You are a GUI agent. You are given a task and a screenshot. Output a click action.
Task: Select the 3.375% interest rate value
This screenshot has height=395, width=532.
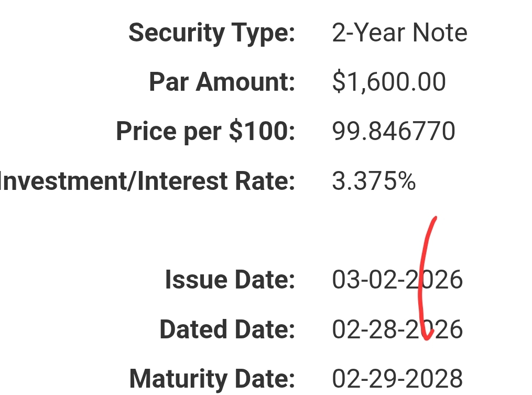tap(374, 182)
